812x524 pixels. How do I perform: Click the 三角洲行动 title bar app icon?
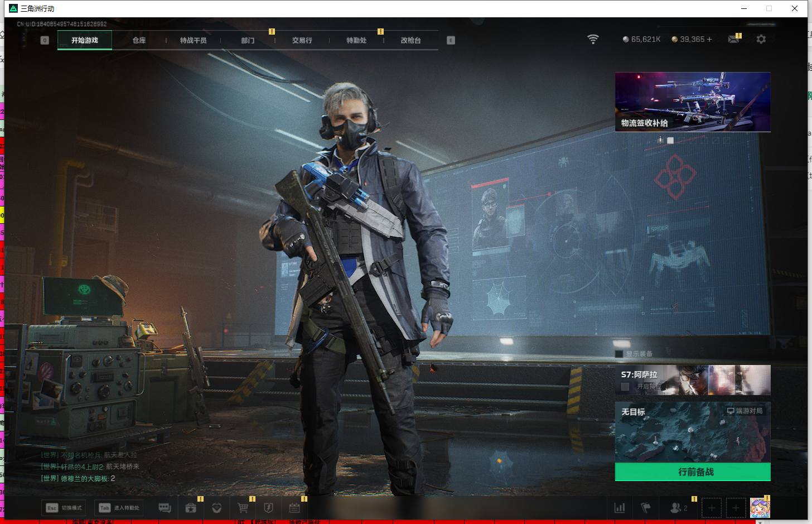click(13, 8)
